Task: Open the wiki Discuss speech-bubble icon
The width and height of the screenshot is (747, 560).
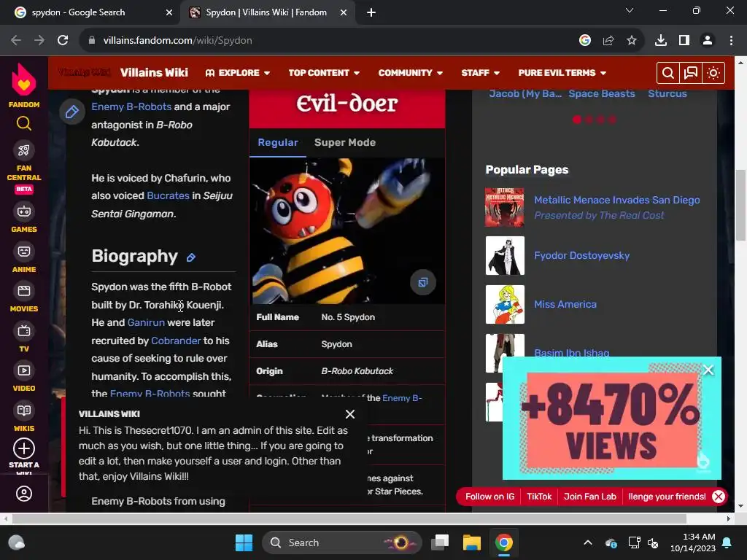Action: tap(690, 73)
